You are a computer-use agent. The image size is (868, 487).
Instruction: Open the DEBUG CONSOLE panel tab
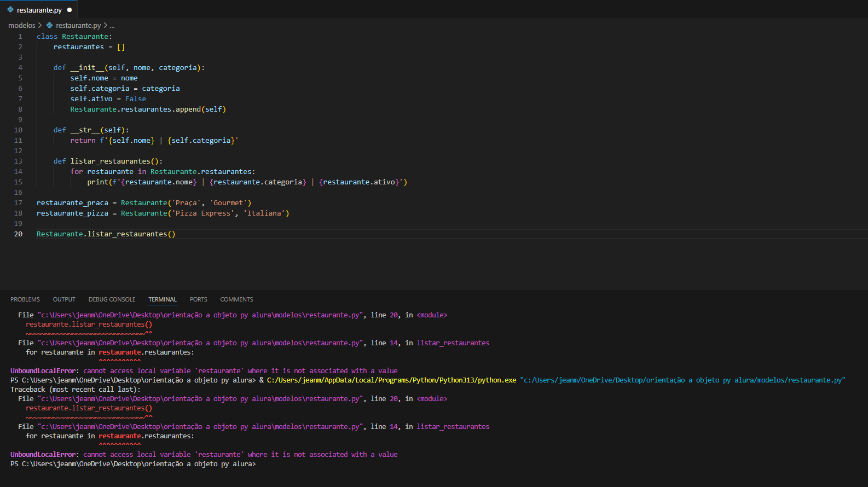pos(112,299)
